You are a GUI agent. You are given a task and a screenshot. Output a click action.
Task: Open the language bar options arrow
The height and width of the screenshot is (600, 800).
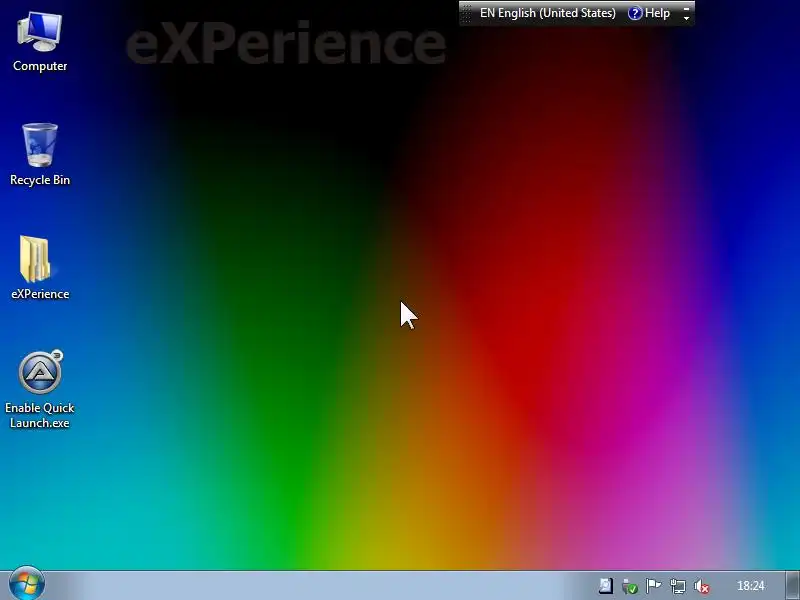[686, 18]
